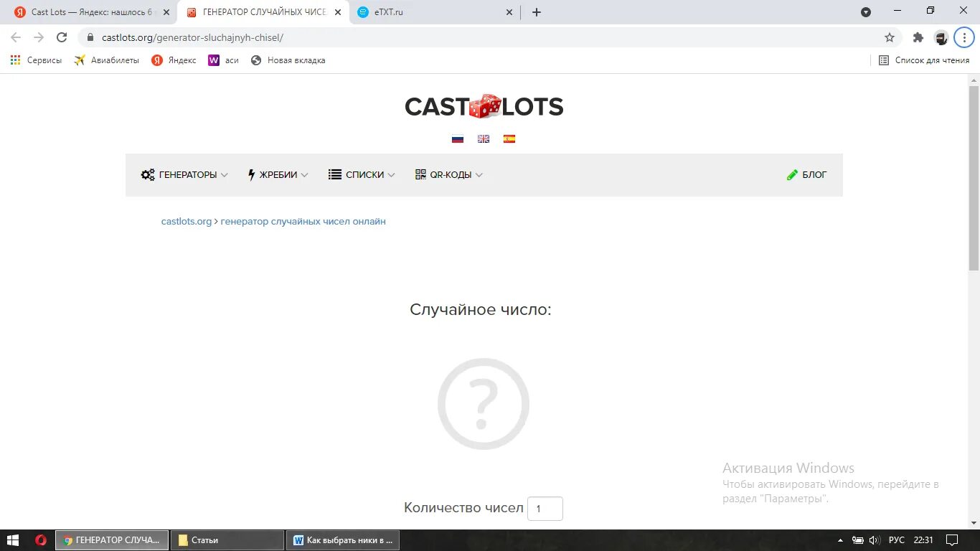The height and width of the screenshot is (551, 980).
Task: Open the Chrome three-dot menu
Action: [964, 37]
